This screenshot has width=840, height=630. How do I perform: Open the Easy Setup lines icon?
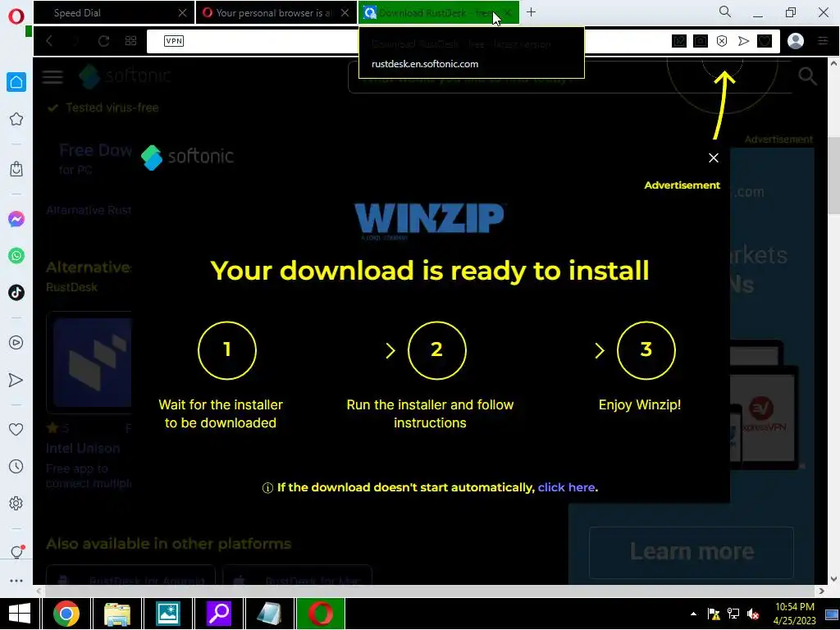tap(824, 41)
